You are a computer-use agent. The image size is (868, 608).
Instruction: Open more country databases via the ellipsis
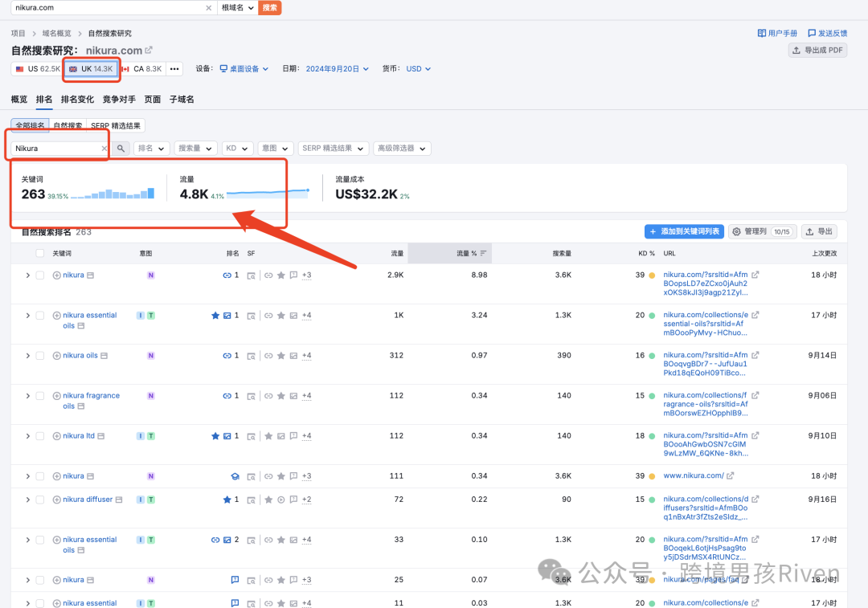(174, 68)
